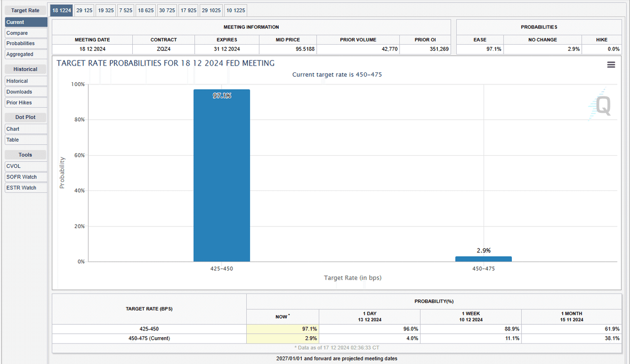The width and height of the screenshot is (630, 364).
Task: Open SOFR Watch tool
Action: pos(26,177)
